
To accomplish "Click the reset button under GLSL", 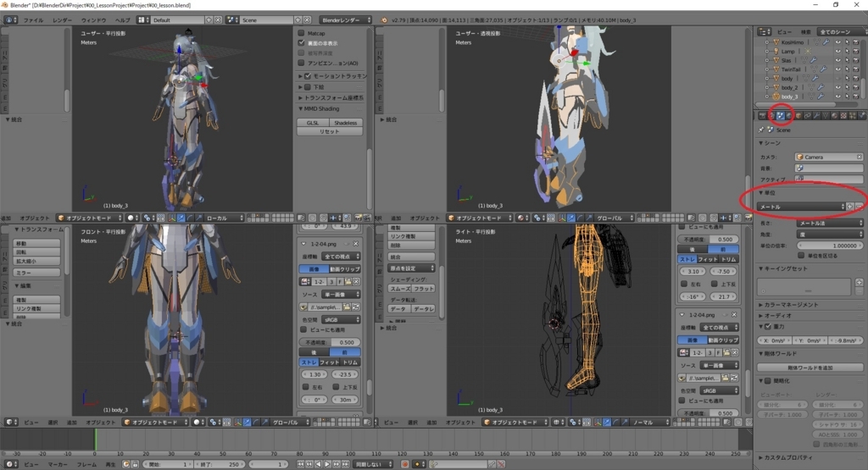I will point(330,131).
